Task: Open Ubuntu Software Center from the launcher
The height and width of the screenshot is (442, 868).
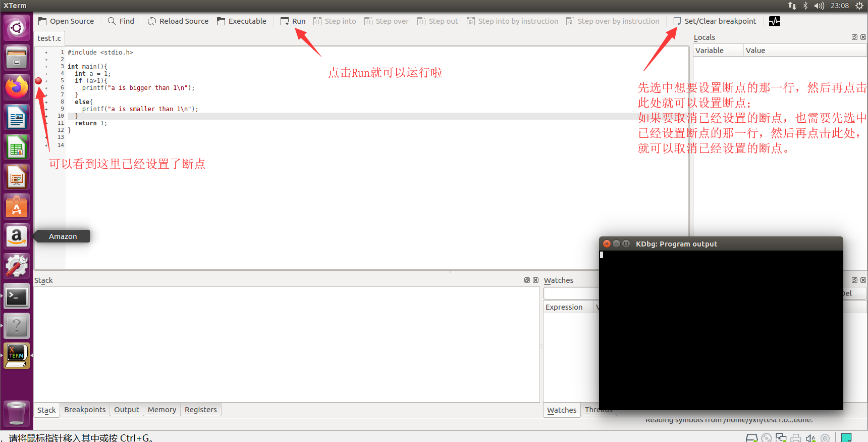Action: click(x=17, y=207)
